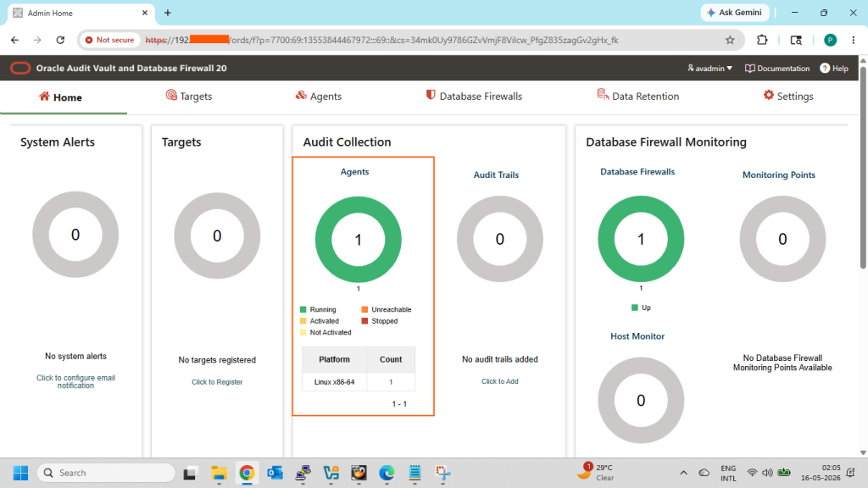The image size is (868, 488).
Task: Click to configure email notification link
Action: pyautogui.click(x=75, y=382)
